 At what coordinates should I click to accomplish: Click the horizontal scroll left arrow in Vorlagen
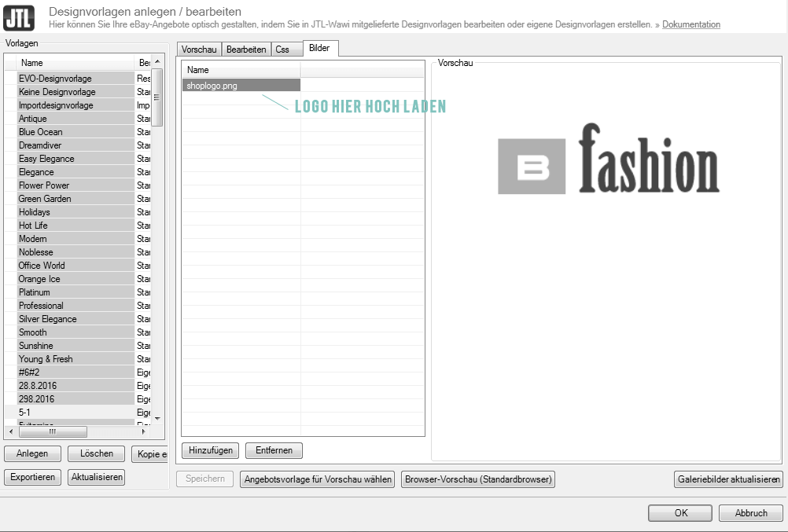pyautogui.click(x=11, y=431)
